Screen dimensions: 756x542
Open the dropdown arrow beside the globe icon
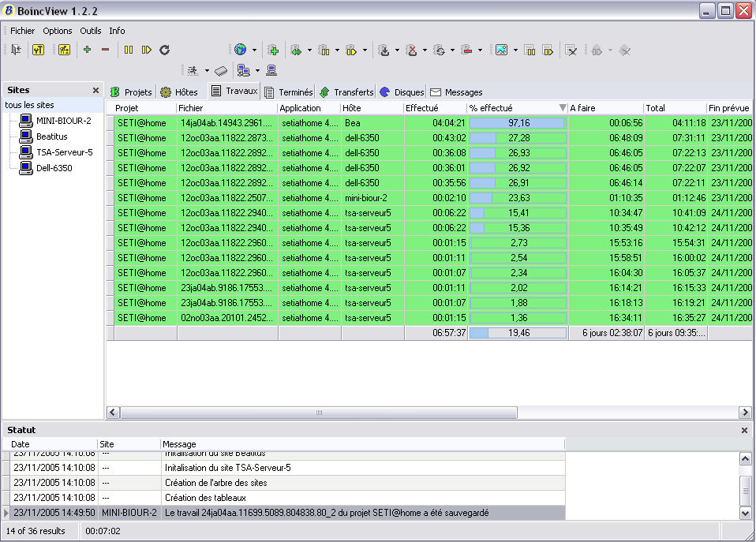(x=255, y=50)
